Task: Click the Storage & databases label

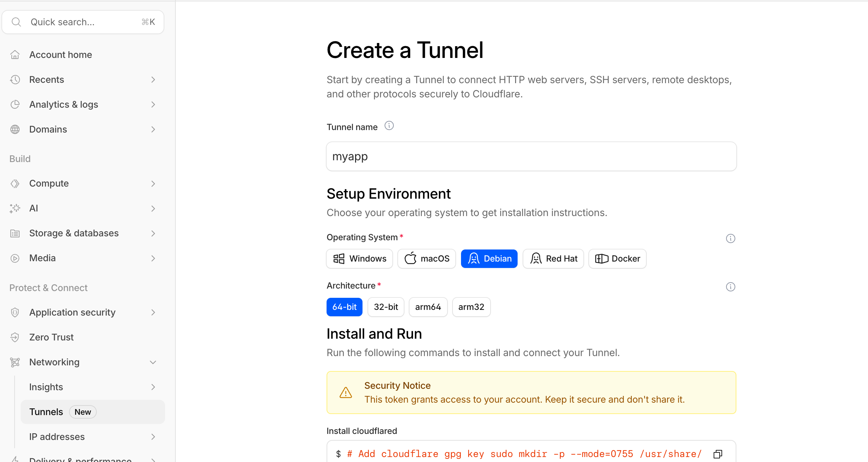Action: point(74,233)
